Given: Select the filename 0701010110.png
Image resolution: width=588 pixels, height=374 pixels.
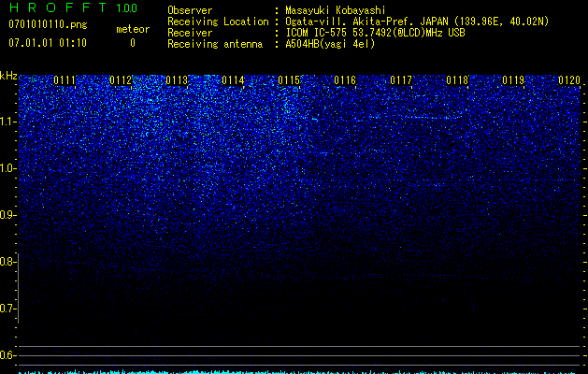Looking at the screenshot, I should click(48, 25).
